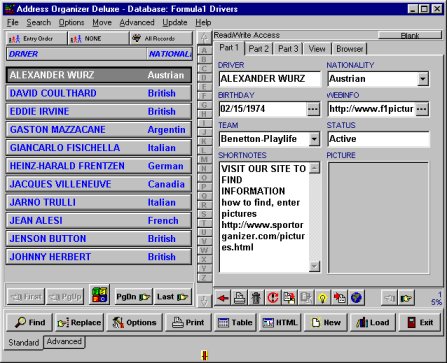The height and width of the screenshot is (363, 447).
Task: Open the Birthday ellipsis picker button
Action: [x=313, y=109]
